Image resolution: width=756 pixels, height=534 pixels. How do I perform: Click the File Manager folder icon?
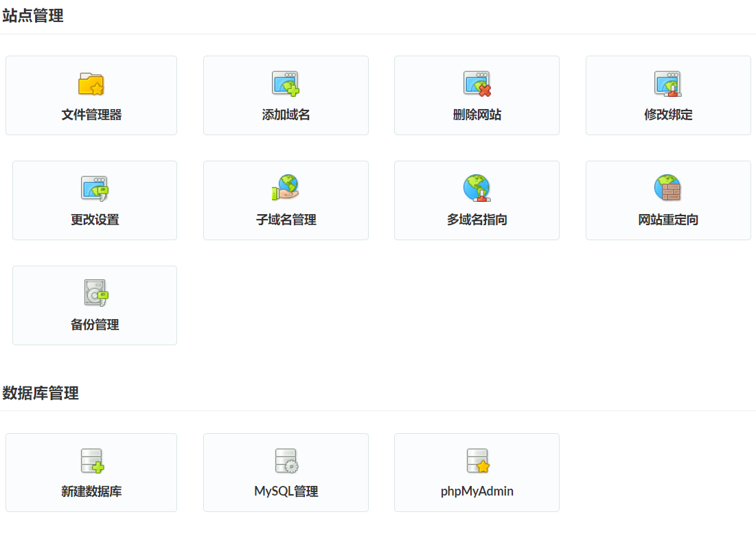click(91, 84)
